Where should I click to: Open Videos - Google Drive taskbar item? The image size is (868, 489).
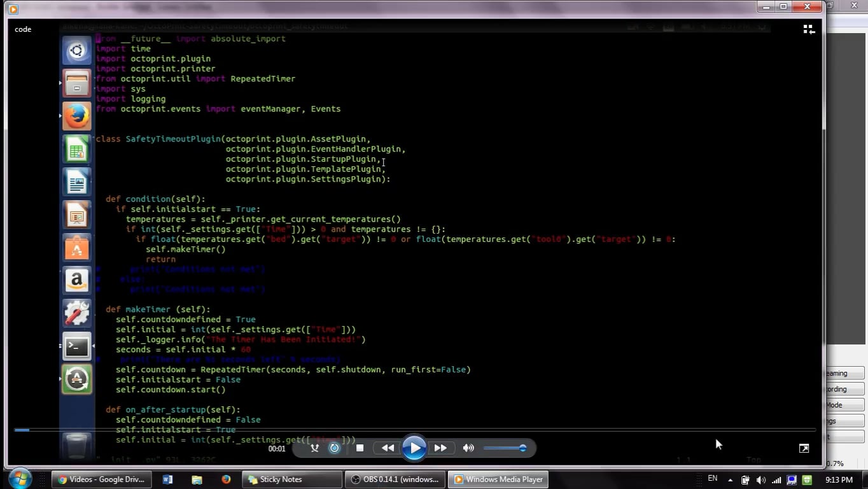[x=101, y=479]
